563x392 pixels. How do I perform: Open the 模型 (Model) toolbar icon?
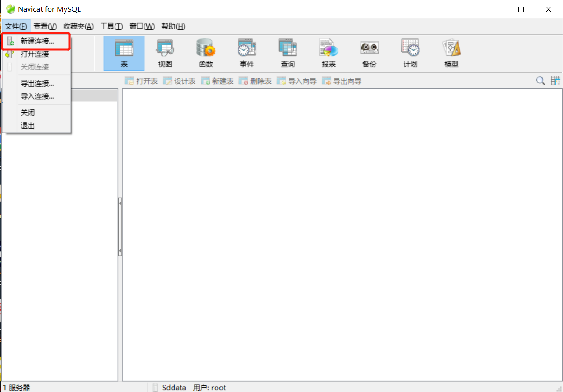(x=451, y=53)
